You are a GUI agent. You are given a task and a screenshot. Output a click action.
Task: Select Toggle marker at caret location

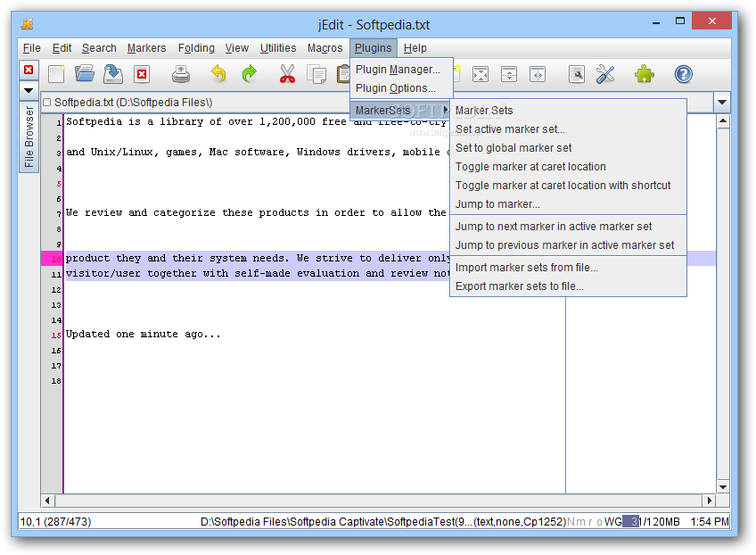coord(568,167)
